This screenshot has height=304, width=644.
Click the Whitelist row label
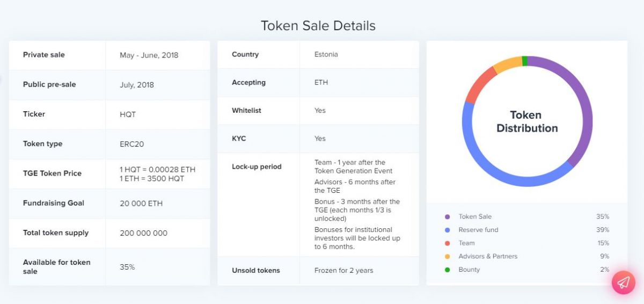(x=246, y=111)
